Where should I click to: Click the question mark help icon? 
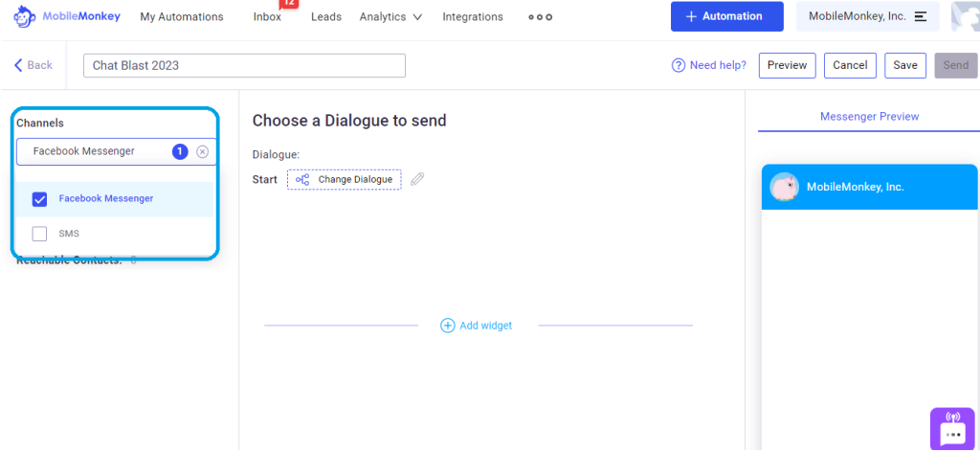(679, 65)
